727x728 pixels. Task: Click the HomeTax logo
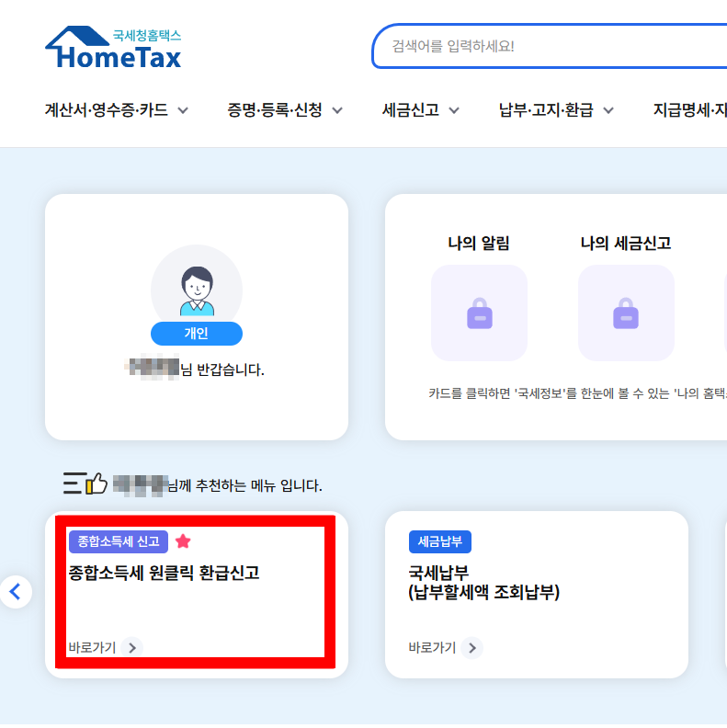113,48
